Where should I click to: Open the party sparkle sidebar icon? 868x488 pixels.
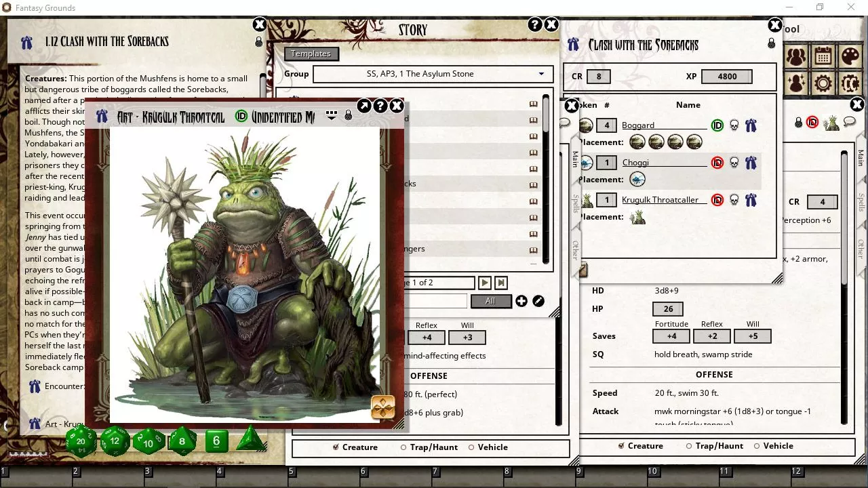click(x=797, y=83)
